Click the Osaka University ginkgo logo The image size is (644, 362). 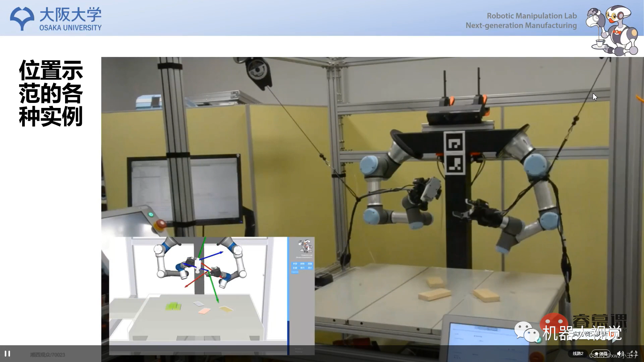tap(22, 19)
